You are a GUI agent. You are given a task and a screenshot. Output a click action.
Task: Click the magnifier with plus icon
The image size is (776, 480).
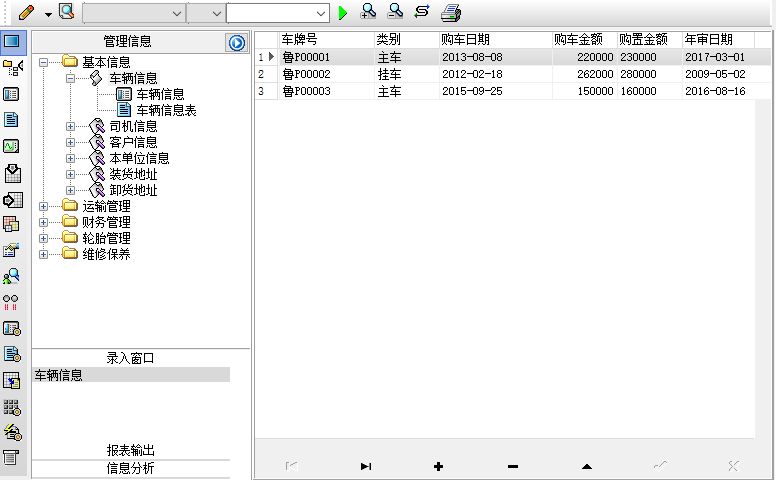pos(368,11)
